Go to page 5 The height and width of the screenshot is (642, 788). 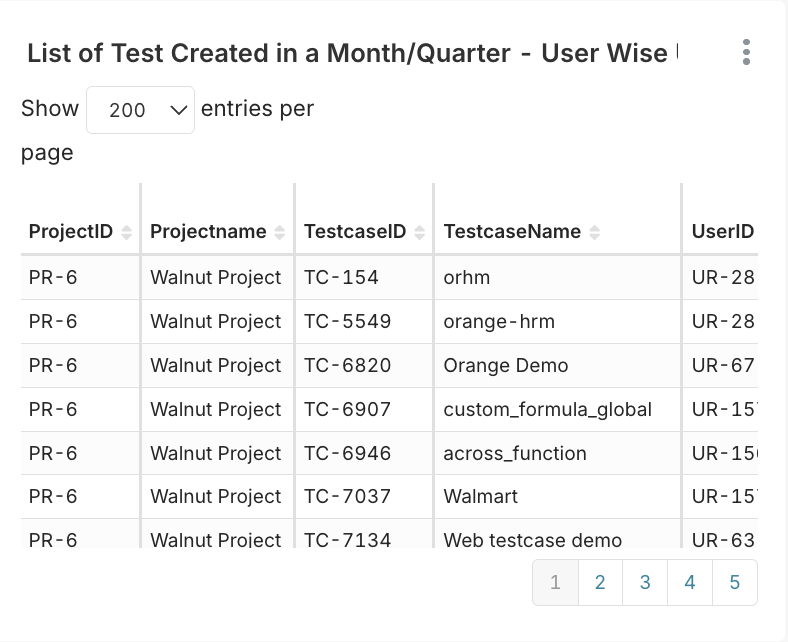point(735,582)
